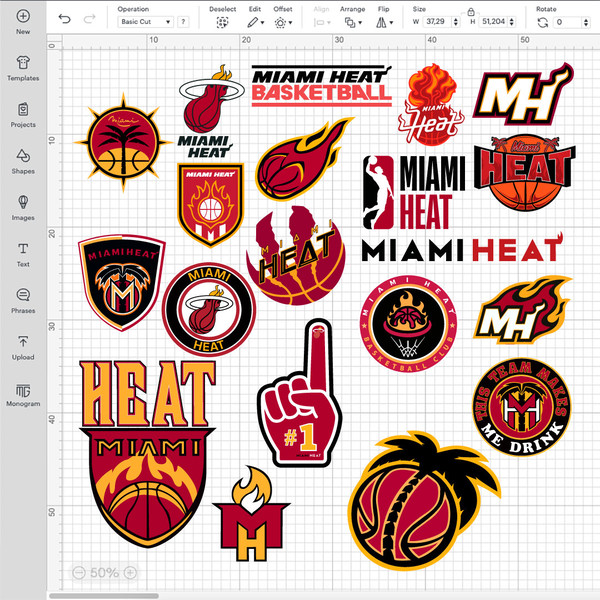Open the Images library
Image resolution: width=600 pixels, height=600 pixels.
click(x=23, y=208)
